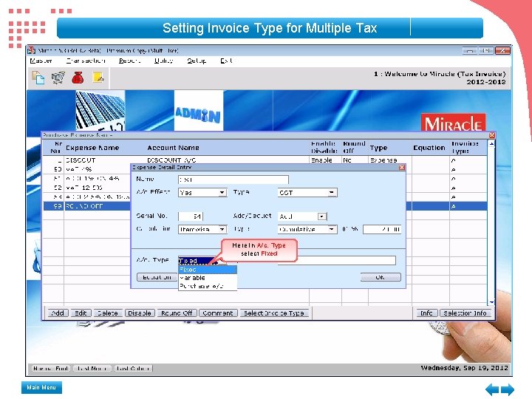Screen dimensions: 532x399
Task: Open the Utility menu
Action: point(164,61)
